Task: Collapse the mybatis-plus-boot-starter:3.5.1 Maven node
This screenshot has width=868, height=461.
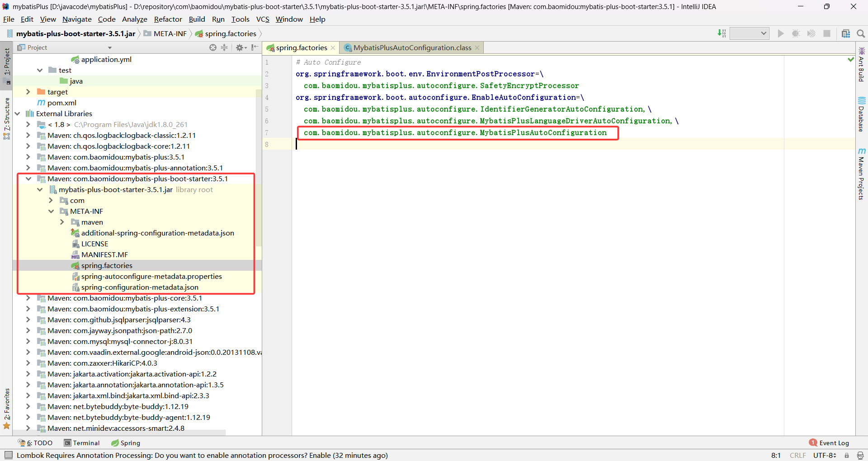Action: [28, 179]
